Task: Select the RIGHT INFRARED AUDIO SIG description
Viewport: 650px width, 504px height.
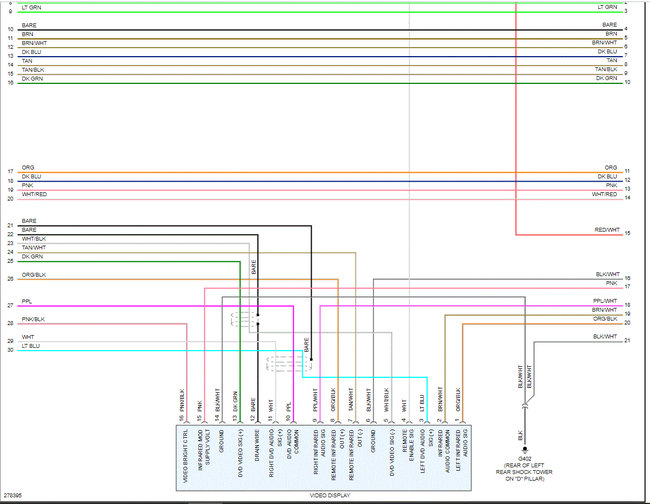Action: pyautogui.click(x=319, y=452)
